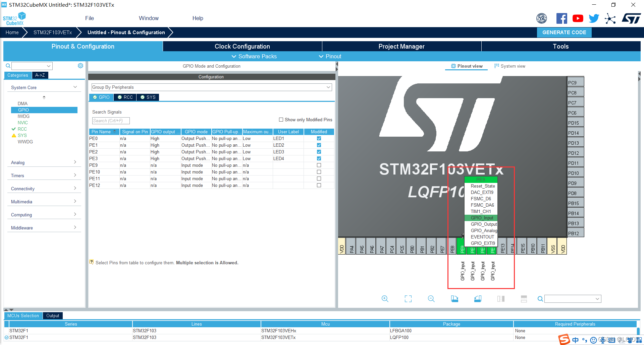
Task: Rotate the chip view counterclockwise icon
Action: coord(478,299)
